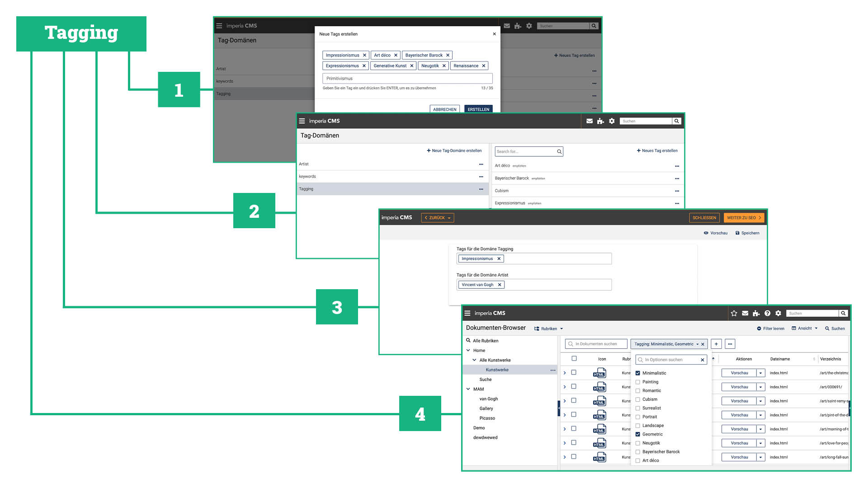Click WEITER ZU SEO button
Screen dimensions: 868x488
pyautogui.click(x=744, y=218)
